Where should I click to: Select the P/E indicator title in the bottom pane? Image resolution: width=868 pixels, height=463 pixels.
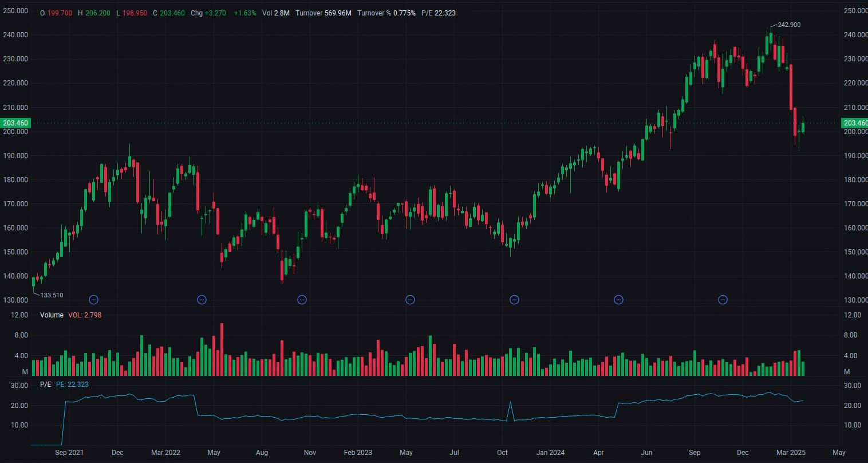[45, 384]
